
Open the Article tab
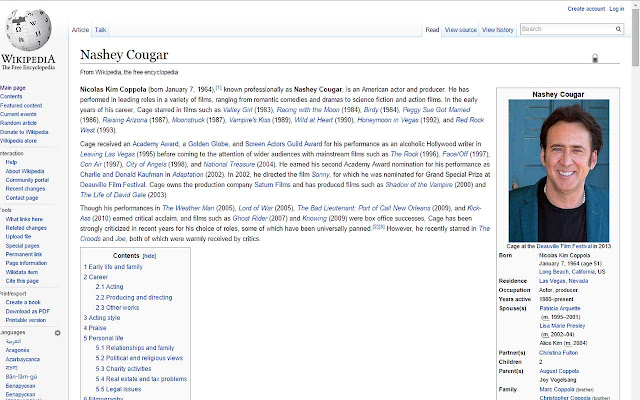pos(80,30)
